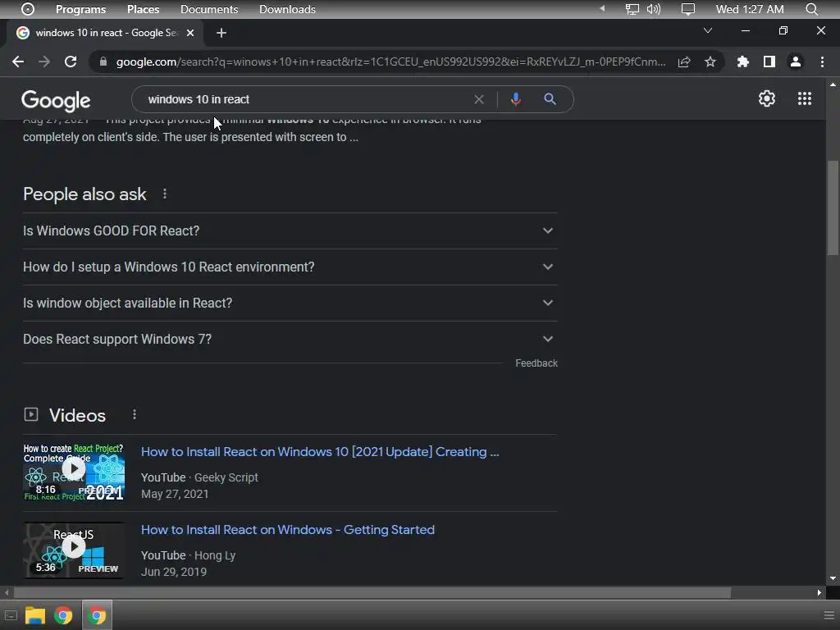
Task: Open the system search magnifier in top panel
Action: click(x=811, y=9)
